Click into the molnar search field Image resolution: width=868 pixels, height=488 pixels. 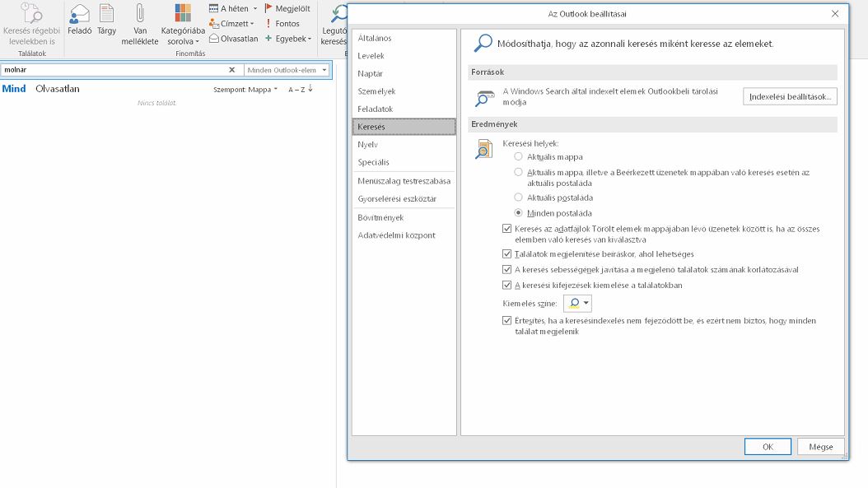pos(114,70)
